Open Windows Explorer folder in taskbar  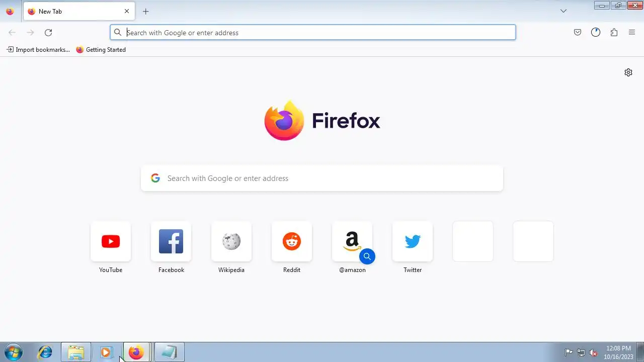pyautogui.click(x=76, y=352)
